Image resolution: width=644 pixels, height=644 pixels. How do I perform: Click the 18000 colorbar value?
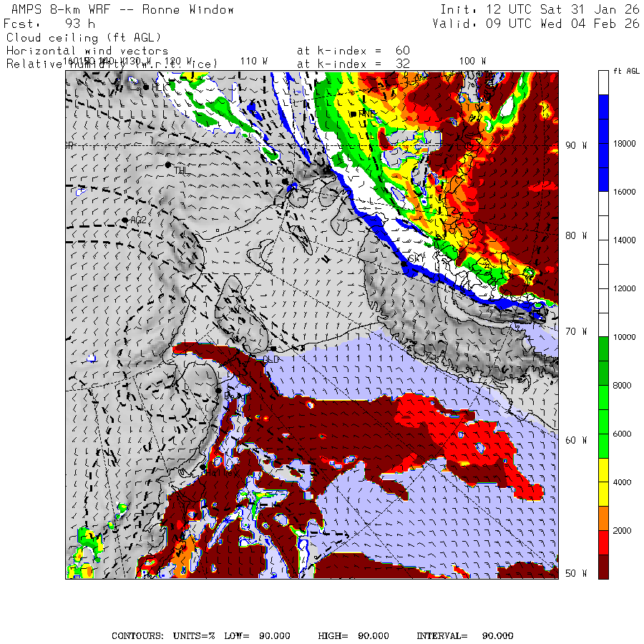point(624,144)
